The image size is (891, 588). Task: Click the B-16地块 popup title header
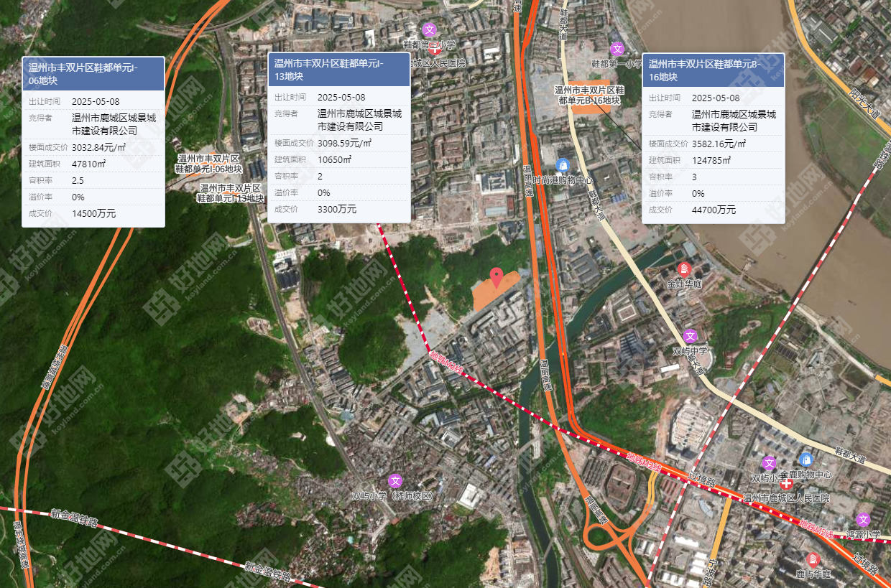pos(713,70)
